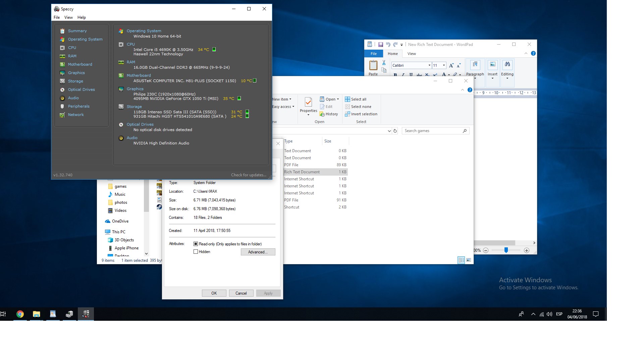Open Google Chrome from the taskbar
Screen dimensions: 644x362
coord(20,314)
